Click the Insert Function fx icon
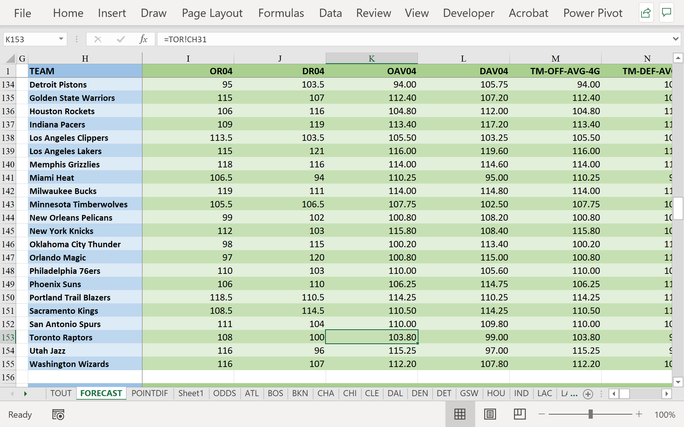This screenshot has width=684, height=427. [x=143, y=39]
